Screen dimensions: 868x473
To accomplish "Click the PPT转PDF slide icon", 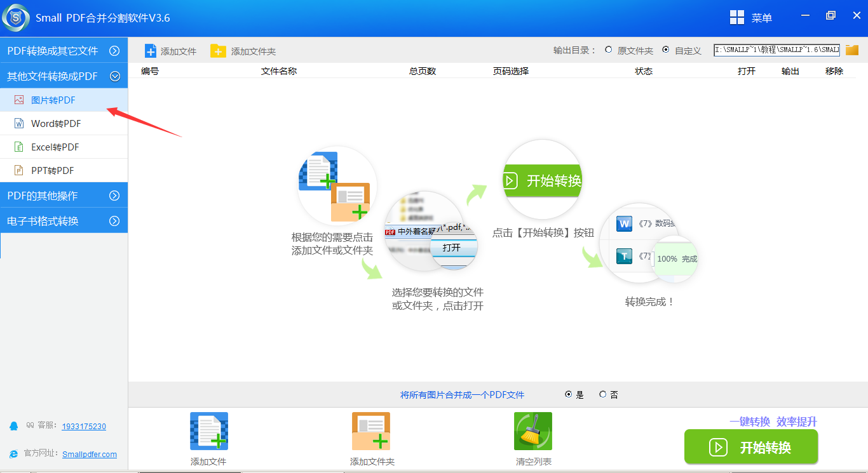I will [19, 170].
